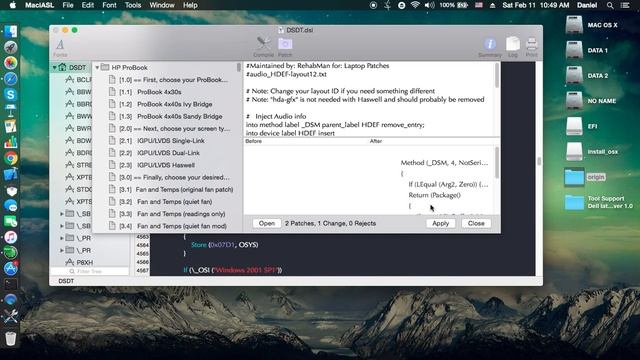
Task: Select patch [1.2] ProBook 4x40s Ivy Bridge
Action: pos(167,104)
